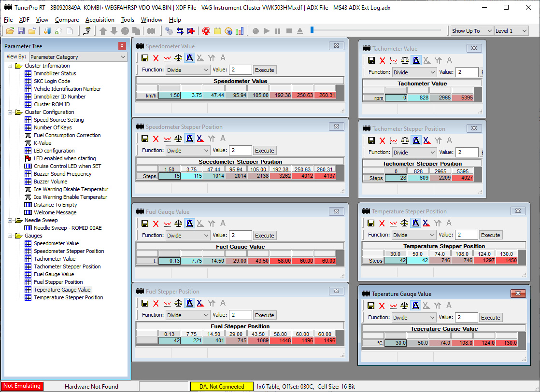The width and height of the screenshot is (540, 392).
Task: Close the Parameter Tree panel
Action: 122,46
